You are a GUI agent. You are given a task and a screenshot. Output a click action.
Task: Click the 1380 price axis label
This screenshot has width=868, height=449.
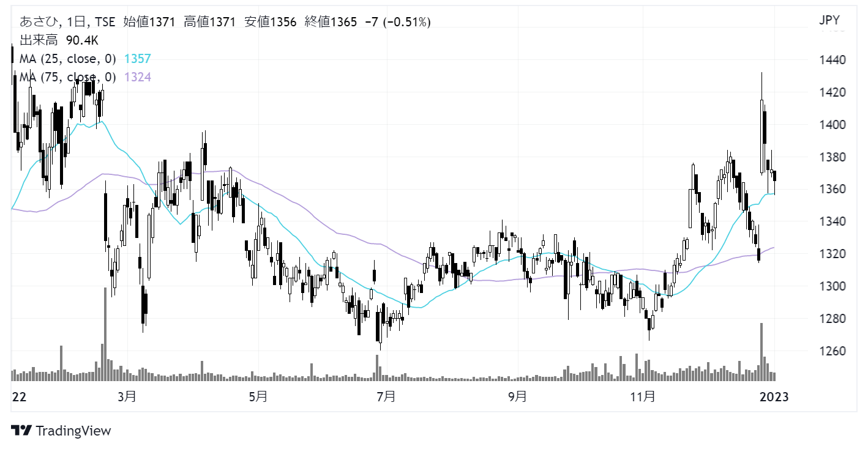coord(831,157)
